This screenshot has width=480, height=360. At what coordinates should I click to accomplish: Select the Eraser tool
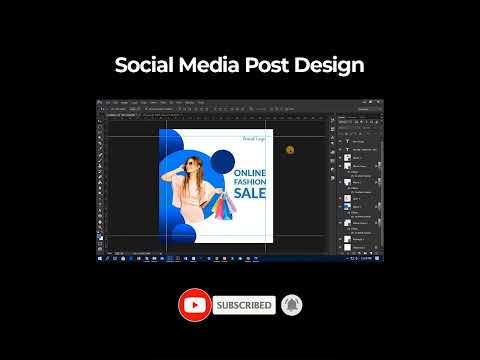click(100, 177)
